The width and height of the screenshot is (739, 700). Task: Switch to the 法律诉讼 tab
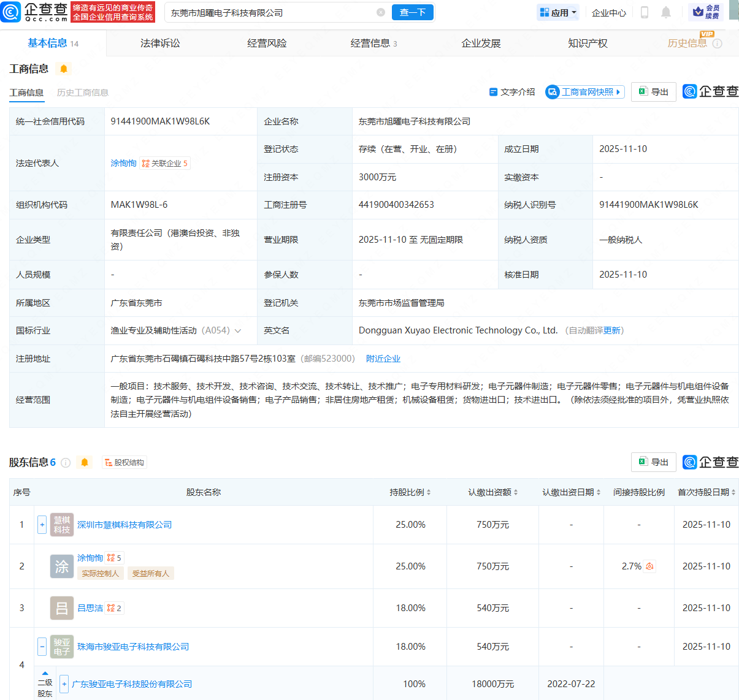(160, 44)
